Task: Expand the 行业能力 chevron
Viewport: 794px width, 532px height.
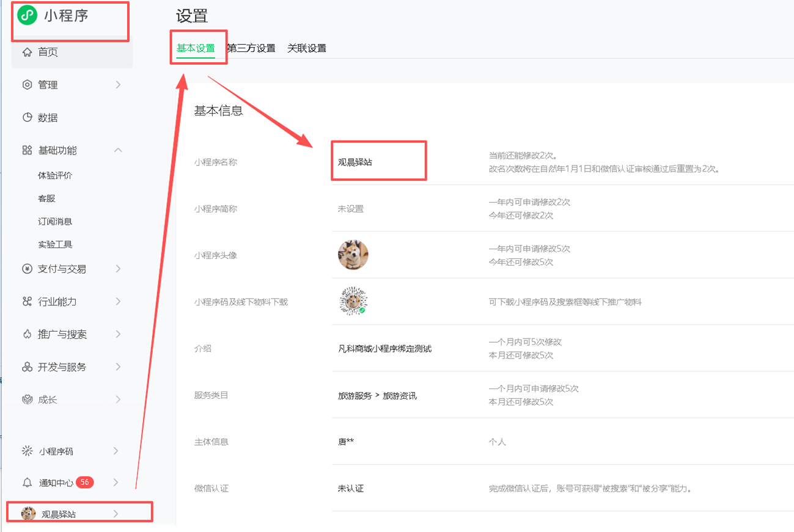Action: [118, 302]
